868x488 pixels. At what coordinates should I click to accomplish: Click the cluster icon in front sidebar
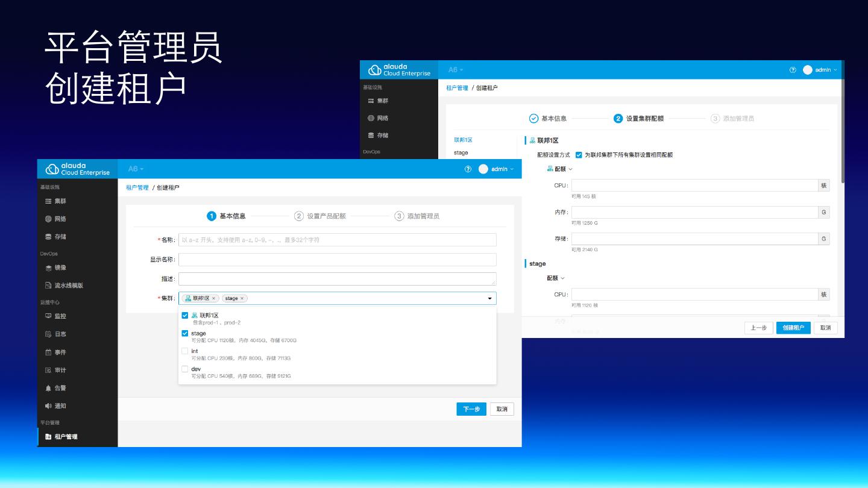pyautogui.click(x=48, y=201)
